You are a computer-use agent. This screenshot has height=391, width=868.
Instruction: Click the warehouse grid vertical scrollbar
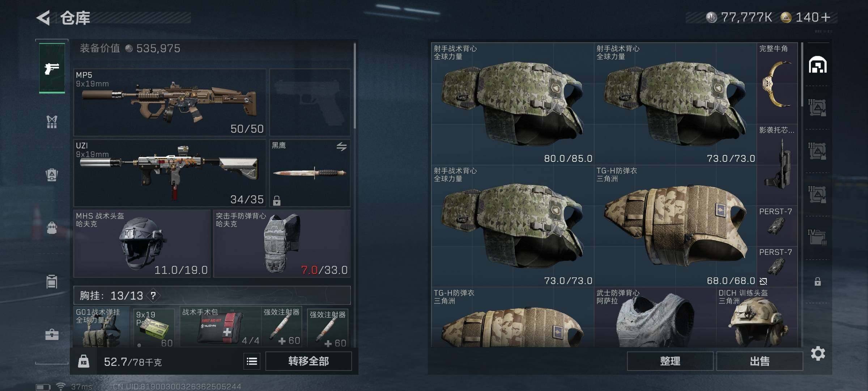point(802,74)
